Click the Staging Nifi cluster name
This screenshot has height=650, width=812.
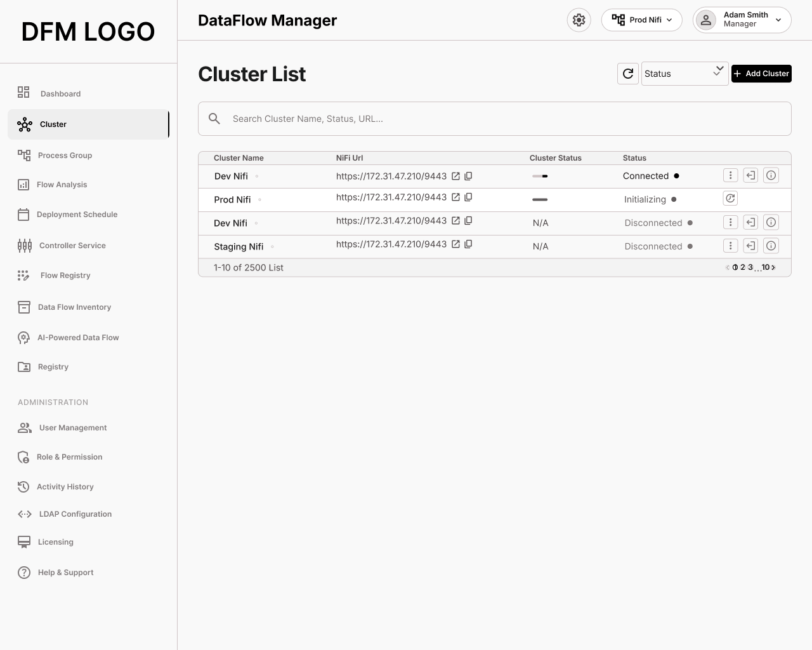[x=239, y=246]
